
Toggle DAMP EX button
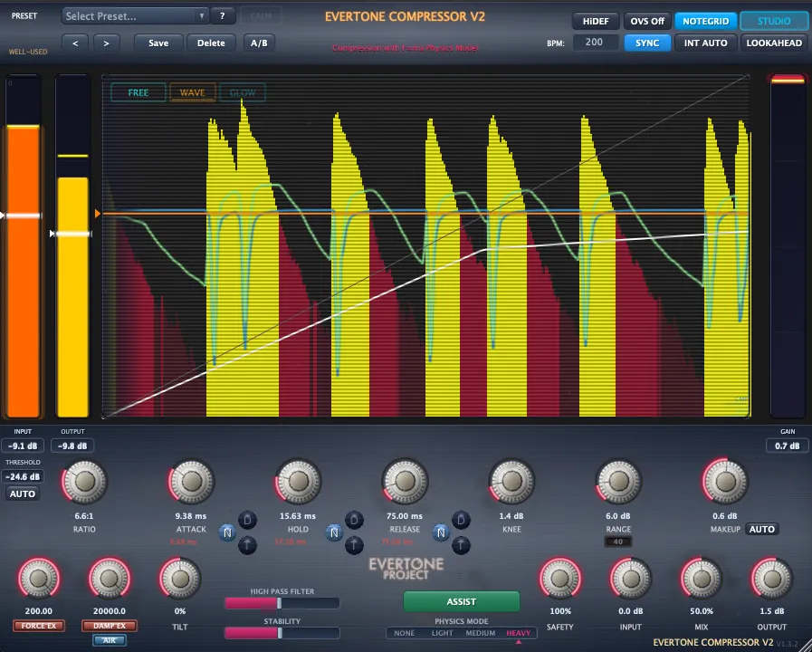110,626
